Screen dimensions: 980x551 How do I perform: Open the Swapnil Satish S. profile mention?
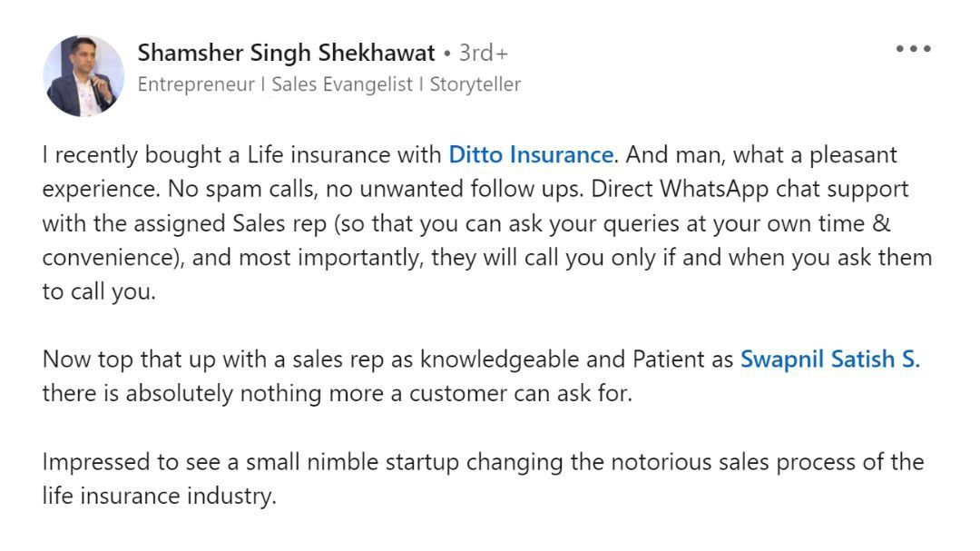point(830,359)
